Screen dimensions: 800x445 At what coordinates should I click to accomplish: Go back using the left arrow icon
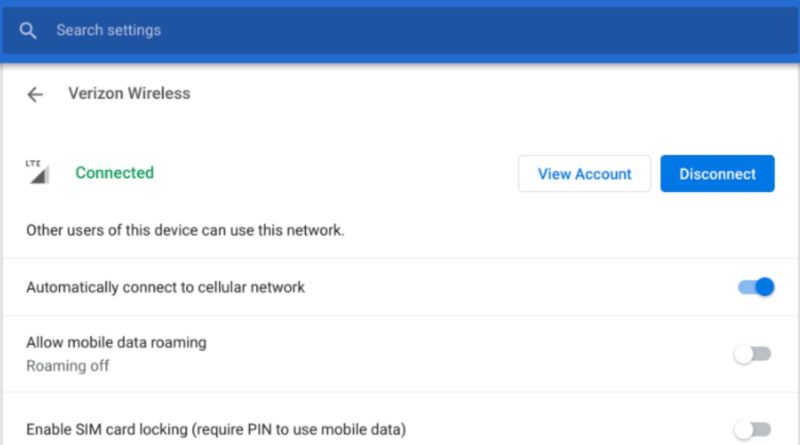click(35, 94)
